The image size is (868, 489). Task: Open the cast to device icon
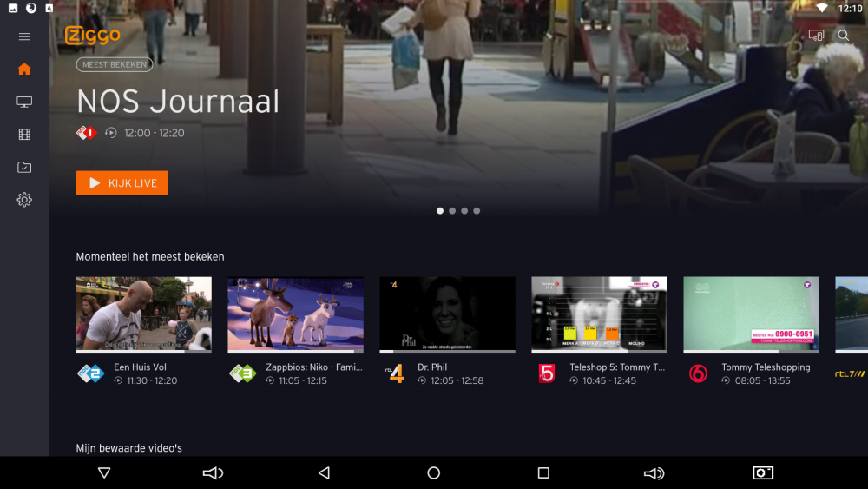[816, 36]
